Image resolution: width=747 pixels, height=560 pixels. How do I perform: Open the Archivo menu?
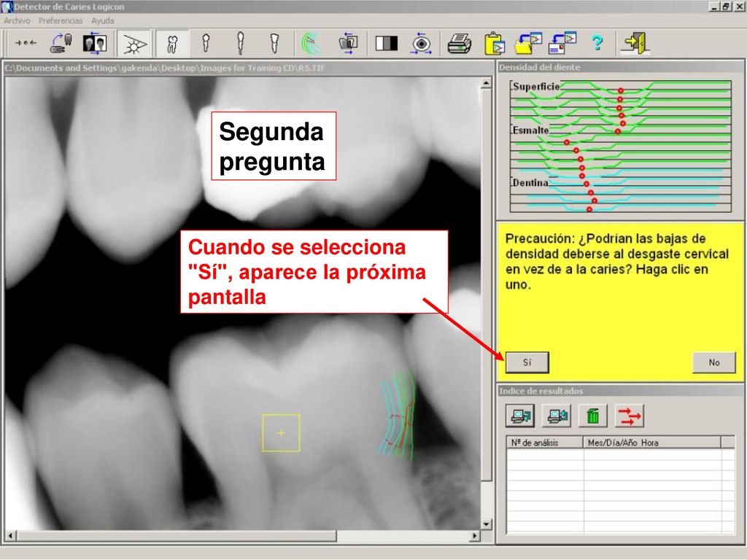tap(18, 21)
